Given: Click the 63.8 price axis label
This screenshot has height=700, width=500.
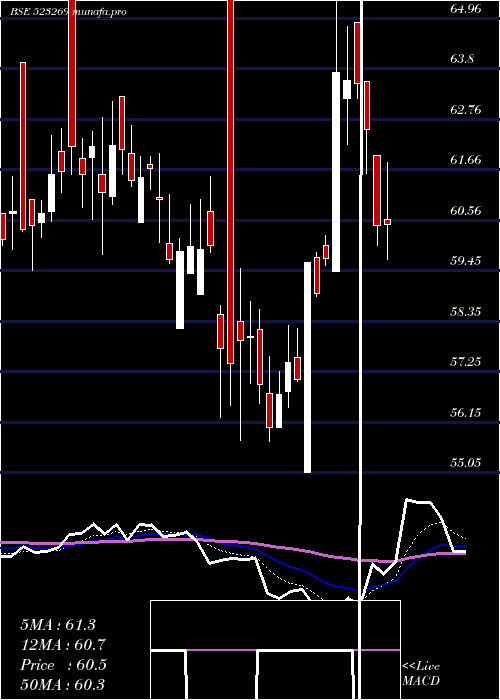Looking at the screenshot, I should [x=462, y=59].
